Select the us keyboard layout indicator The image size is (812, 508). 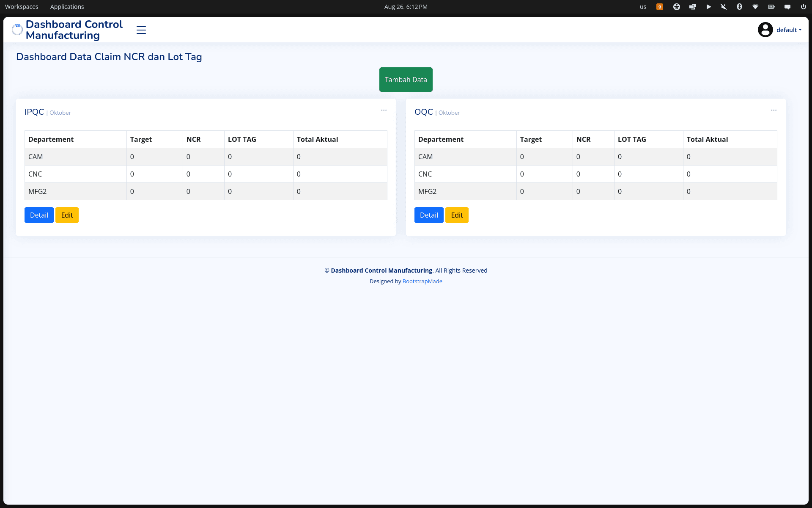tap(643, 7)
